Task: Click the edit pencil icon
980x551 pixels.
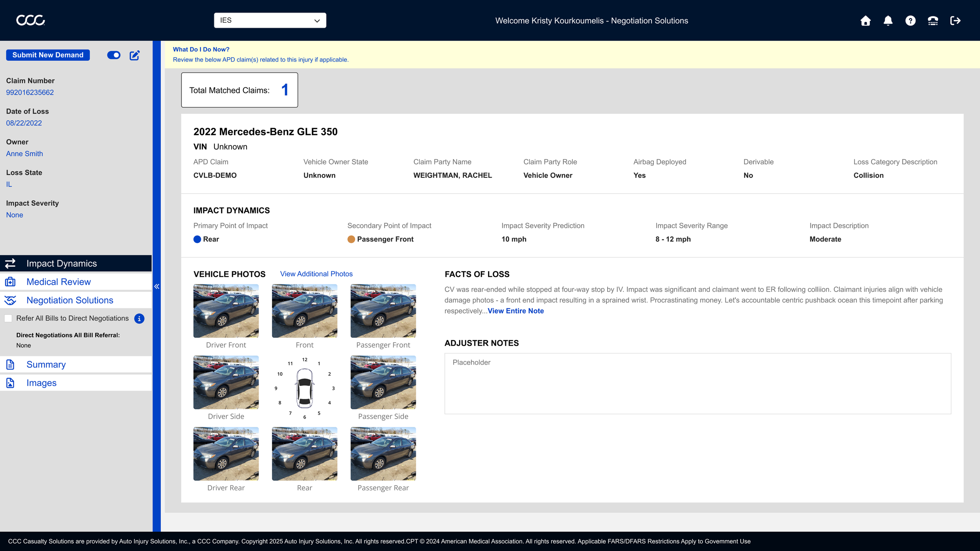Action: 134,55
